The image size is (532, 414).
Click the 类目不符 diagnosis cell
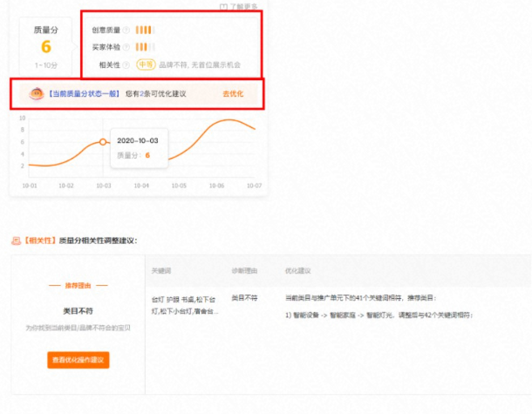click(x=244, y=298)
